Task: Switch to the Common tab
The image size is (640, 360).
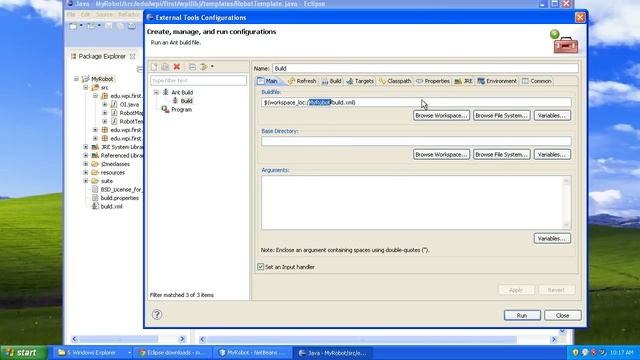Action: 537,81
